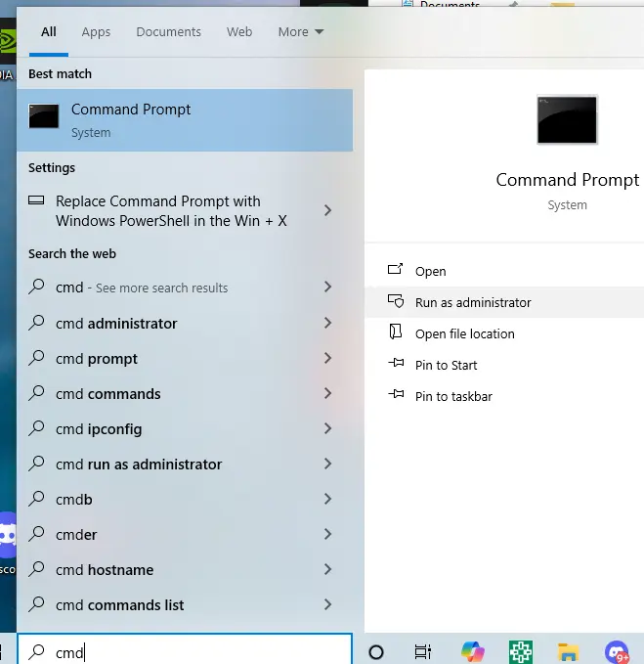Expand chevron for 'cmd hostname'
The width and height of the screenshot is (644, 664).
pyautogui.click(x=327, y=569)
